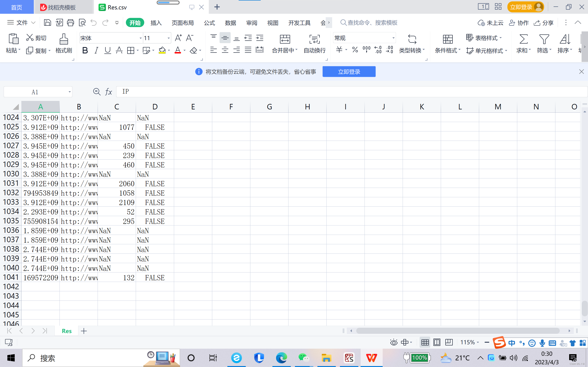Click the 分享 share button
This screenshot has height=367, width=588.
[544, 23]
